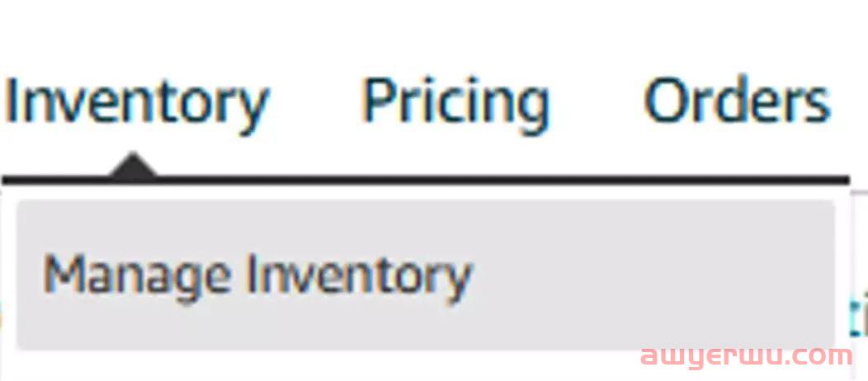Expand the Orders dropdown
Image resolution: width=868 pixels, height=381 pixels.
coord(737,103)
